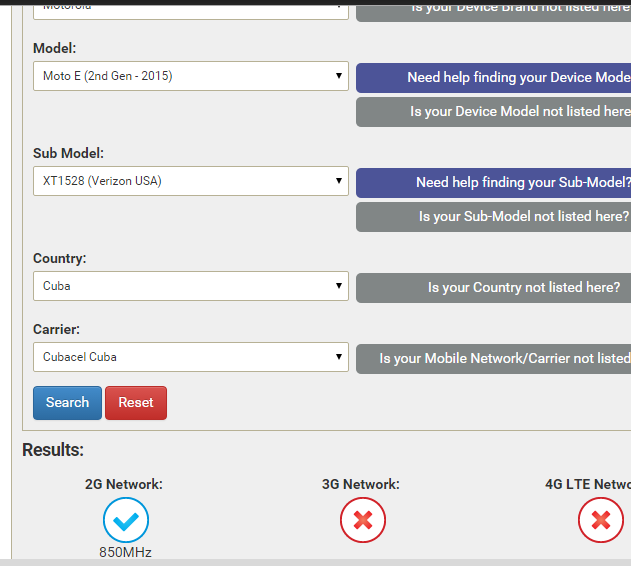Click 'Is your Sub-Model not listed here?' button
The height and width of the screenshot is (566, 631).
pos(494,217)
